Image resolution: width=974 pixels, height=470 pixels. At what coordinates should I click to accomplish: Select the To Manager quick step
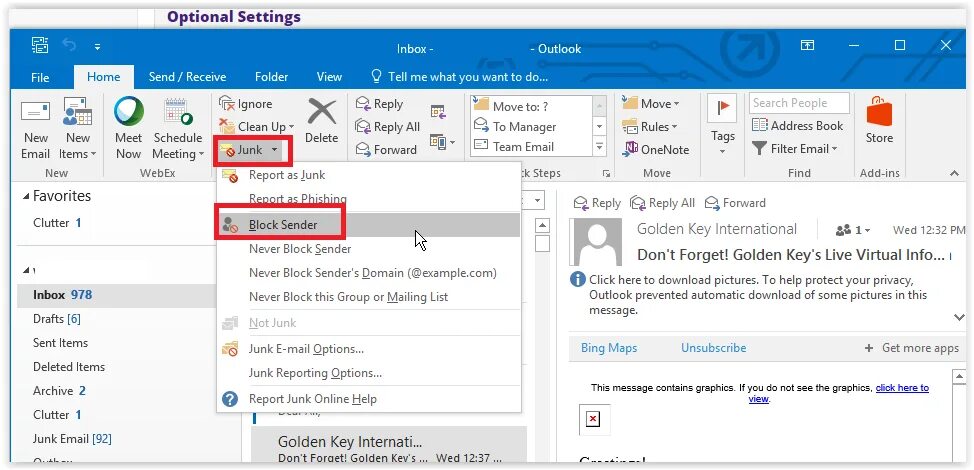(x=530, y=127)
